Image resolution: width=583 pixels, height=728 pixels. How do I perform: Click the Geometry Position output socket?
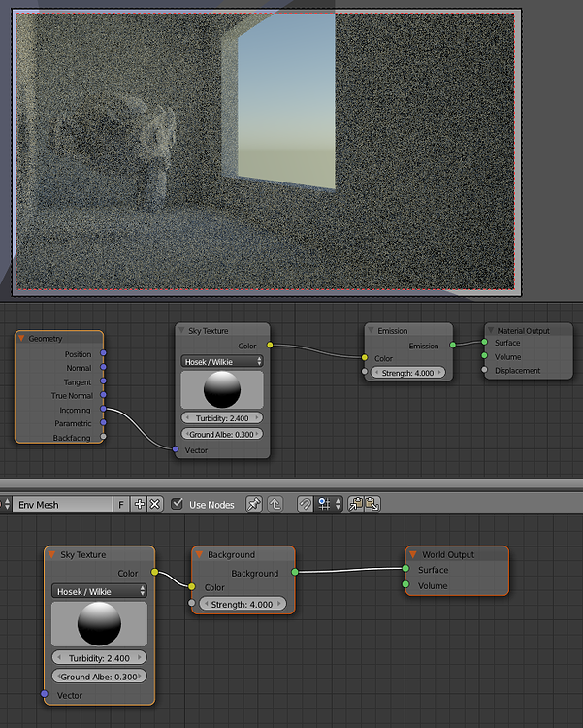pyautogui.click(x=103, y=353)
